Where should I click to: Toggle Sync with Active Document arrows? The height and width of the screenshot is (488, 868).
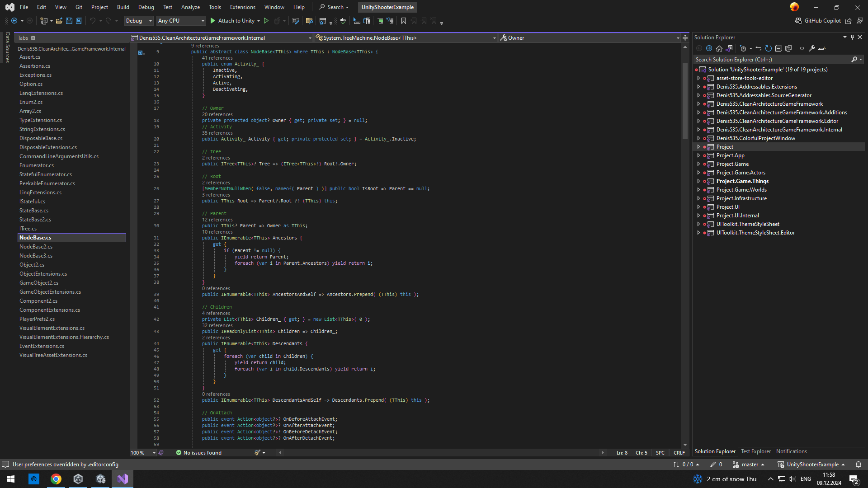click(x=758, y=48)
